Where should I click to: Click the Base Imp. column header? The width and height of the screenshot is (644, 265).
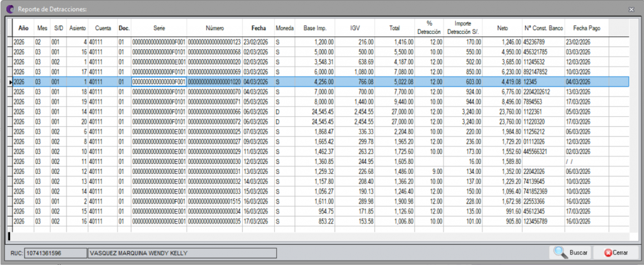click(x=315, y=28)
